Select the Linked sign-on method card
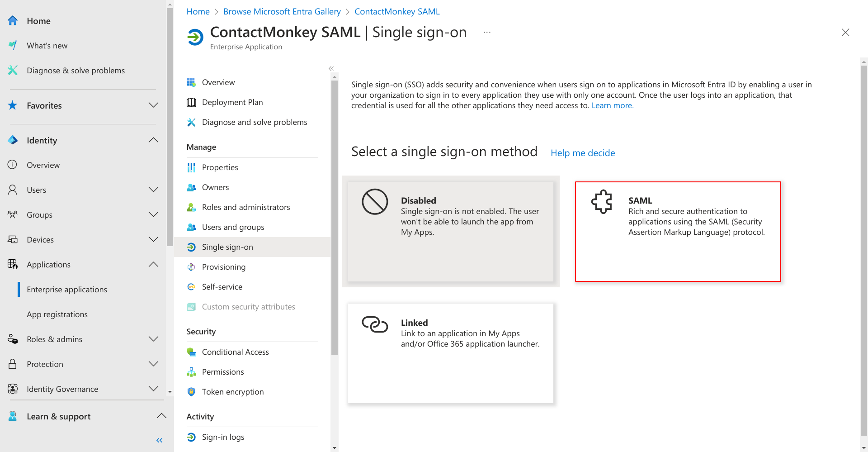The height and width of the screenshot is (452, 868). click(451, 353)
